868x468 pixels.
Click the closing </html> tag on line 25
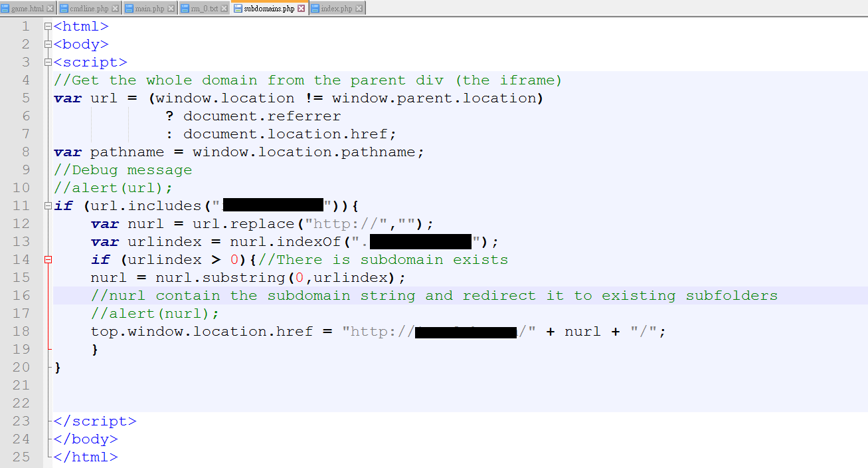click(x=86, y=457)
